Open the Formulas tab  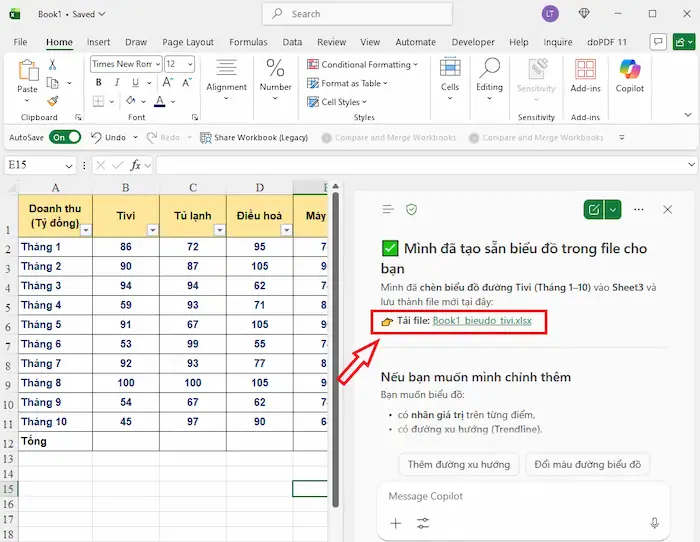click(248, 42)
